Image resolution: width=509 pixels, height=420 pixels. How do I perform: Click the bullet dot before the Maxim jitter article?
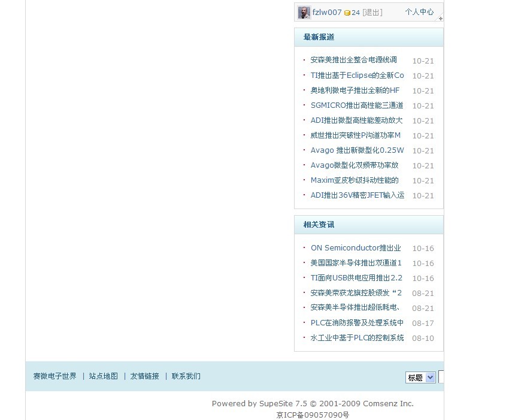[303, 180]
